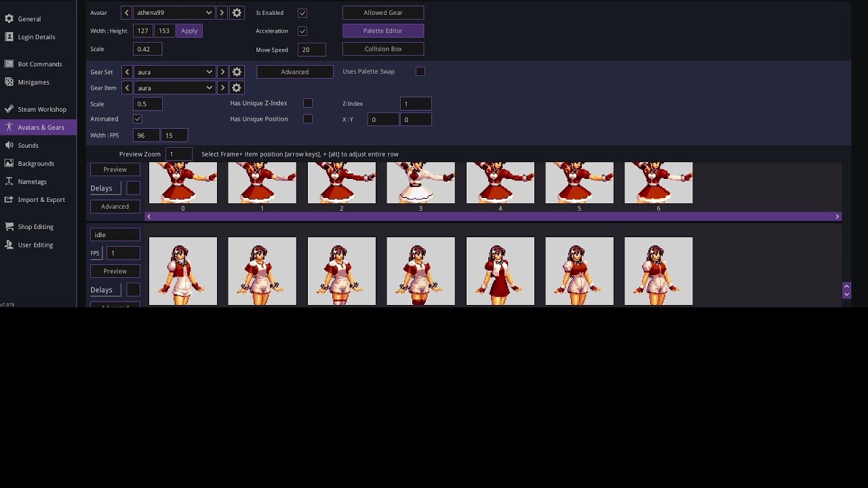The image size is (868, 488).
Task: Go to next Gear Set arrow
Action: [x=222, y=72]
